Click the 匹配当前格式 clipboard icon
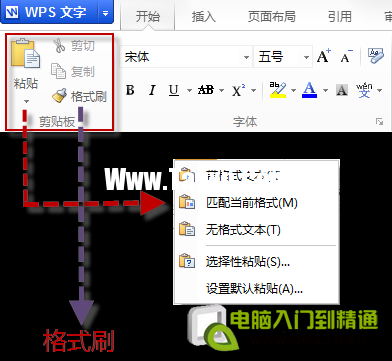Image resolution: width=392 pixels, height=361 pixels. point(187,202)
